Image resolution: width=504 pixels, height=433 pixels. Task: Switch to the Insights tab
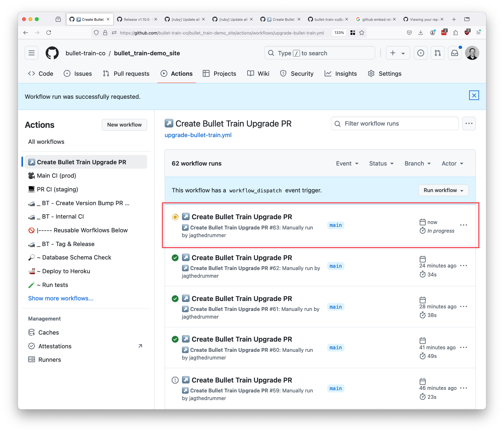pyautogui.click(x=341, y=74)
